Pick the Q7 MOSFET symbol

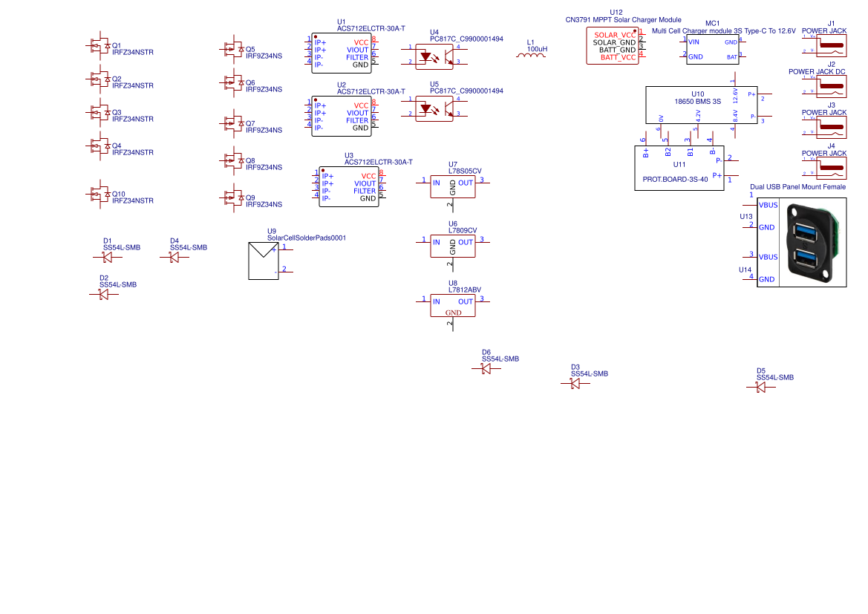point(232,123)
